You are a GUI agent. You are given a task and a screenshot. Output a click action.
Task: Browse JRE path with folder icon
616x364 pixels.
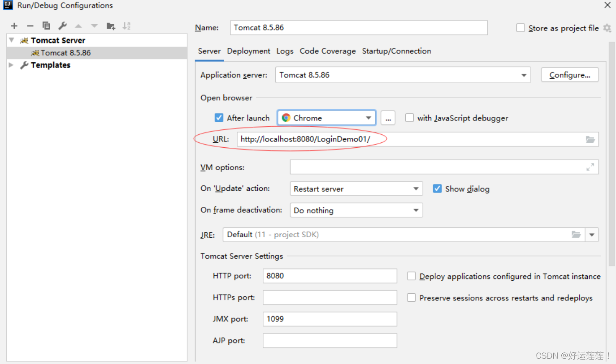click(x=576, y=235)
